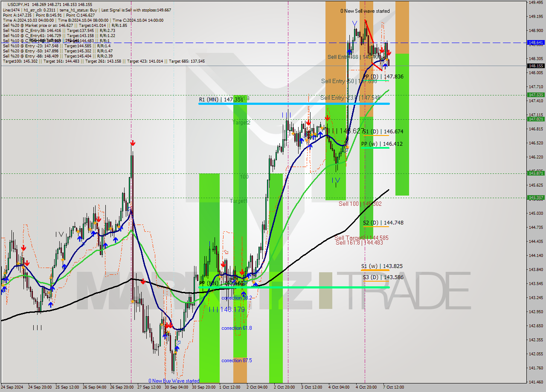
Task: Click the green 147.021 price tag
Action: (x=536, y=119)
